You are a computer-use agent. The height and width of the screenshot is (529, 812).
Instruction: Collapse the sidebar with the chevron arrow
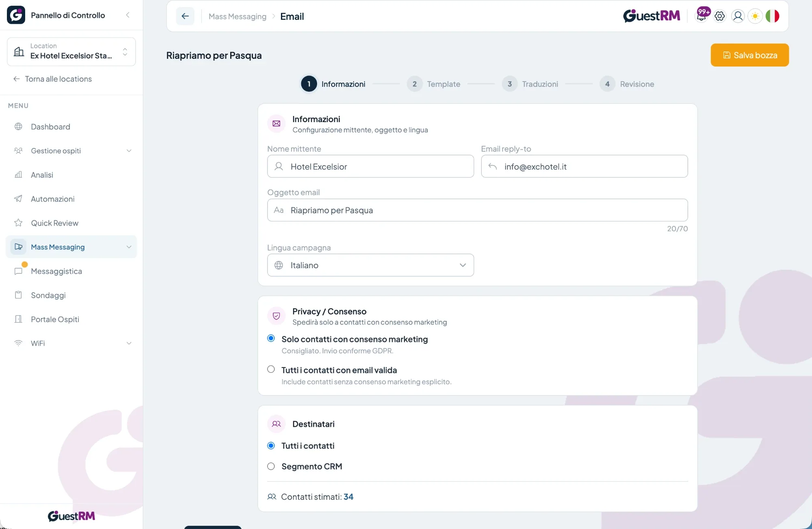pyautogui.click(x=128, y=15)
